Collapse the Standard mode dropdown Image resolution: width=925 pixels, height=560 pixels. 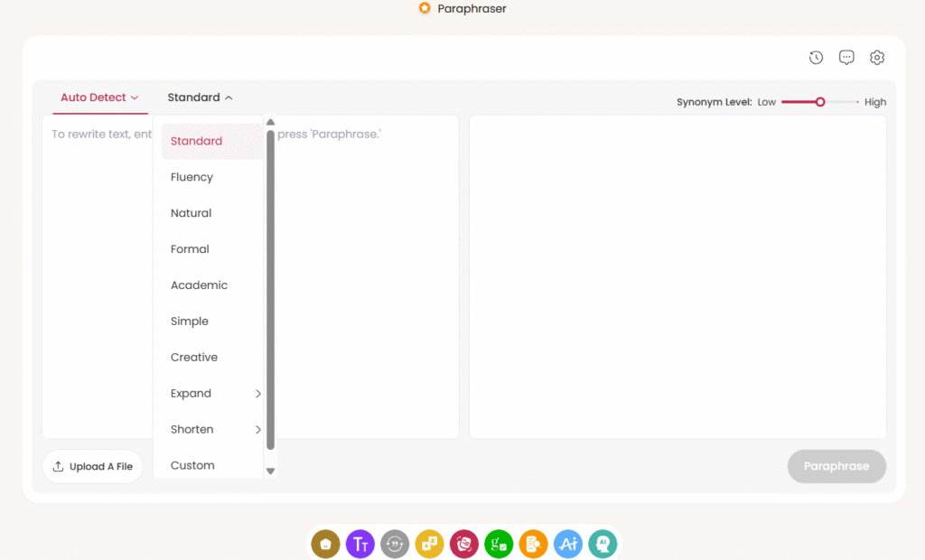coord(200,97)
